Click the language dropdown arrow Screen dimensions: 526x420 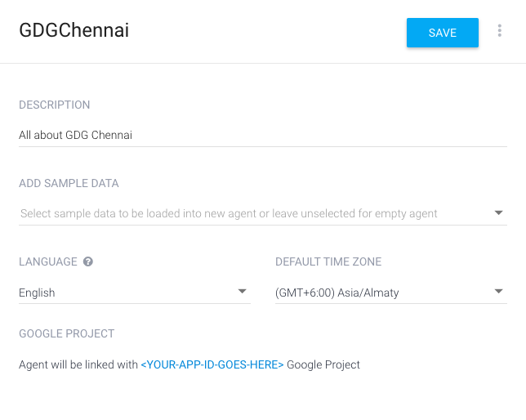[242, 292]
